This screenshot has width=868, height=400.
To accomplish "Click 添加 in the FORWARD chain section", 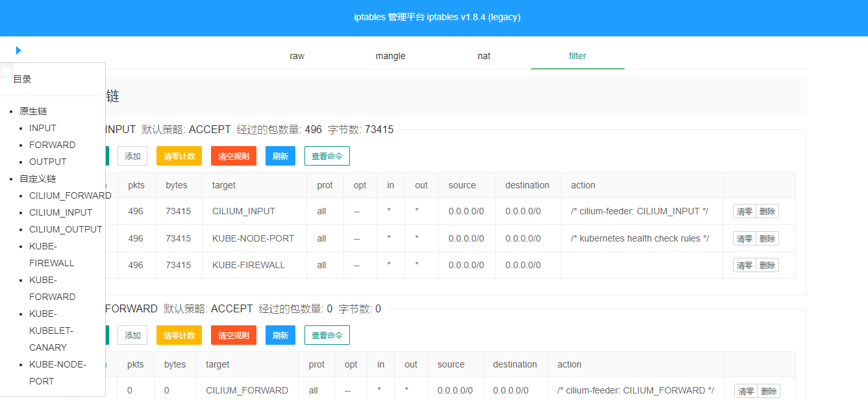I will point(132,335).
